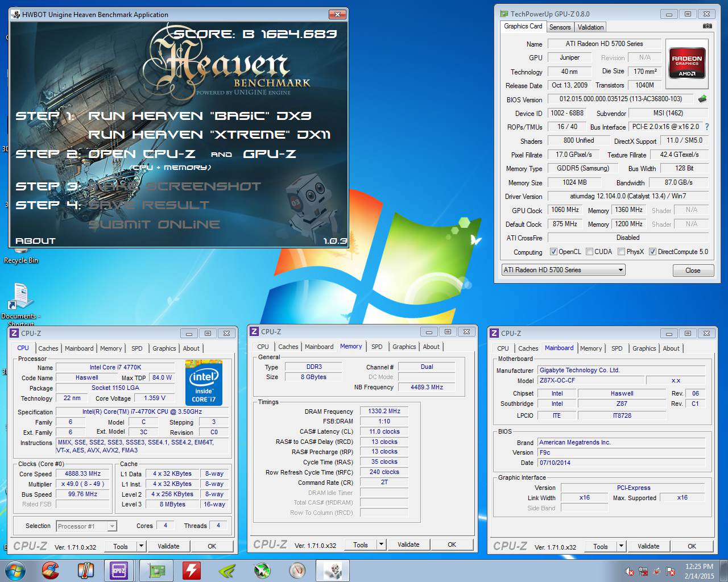Image resolution: width=728 pixels, height=582 pixels.
Task: Click the red lightning bolt taskbar icon
Action: [191, 571]
